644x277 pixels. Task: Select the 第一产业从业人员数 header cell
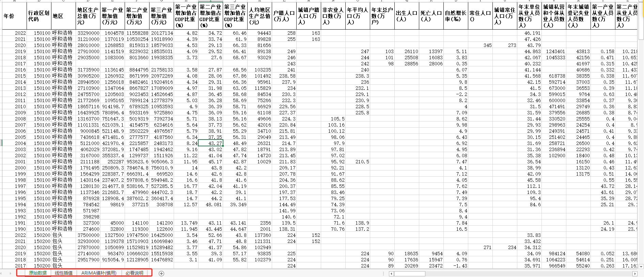click(x=603, y=16)
